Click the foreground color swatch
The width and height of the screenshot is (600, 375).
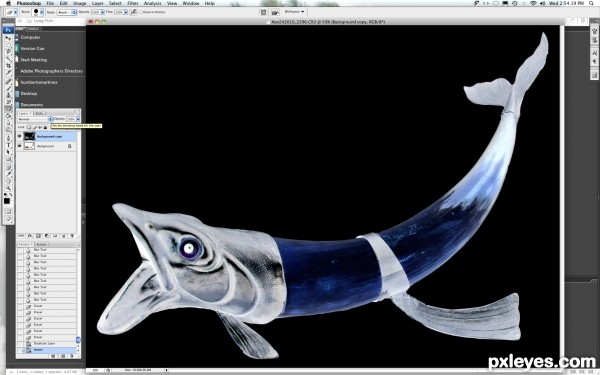(x=7, y=201)
